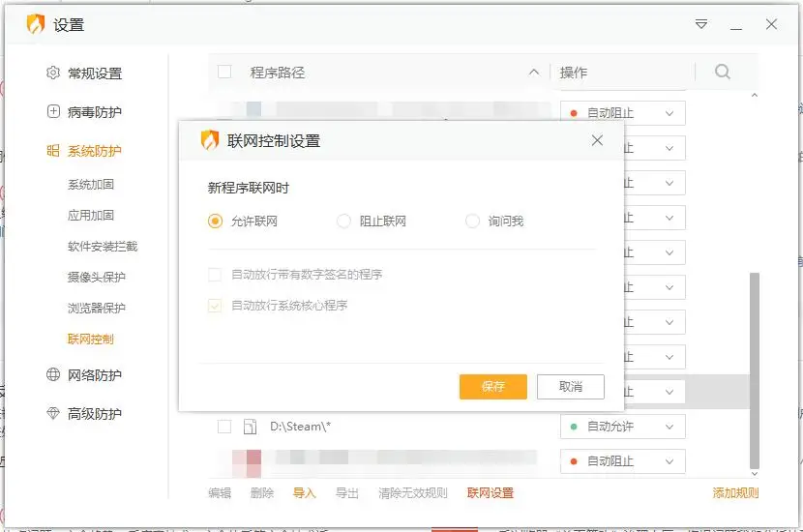Click the 导入 link
Image resolution: width=803 pixels, height=532 pixels.
pos(304,493)
